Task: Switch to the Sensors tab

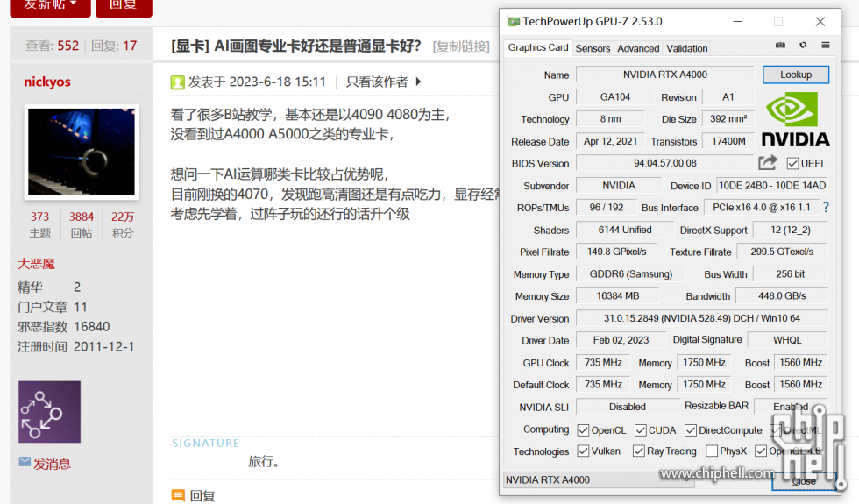Action: click(x=593, y=48)
